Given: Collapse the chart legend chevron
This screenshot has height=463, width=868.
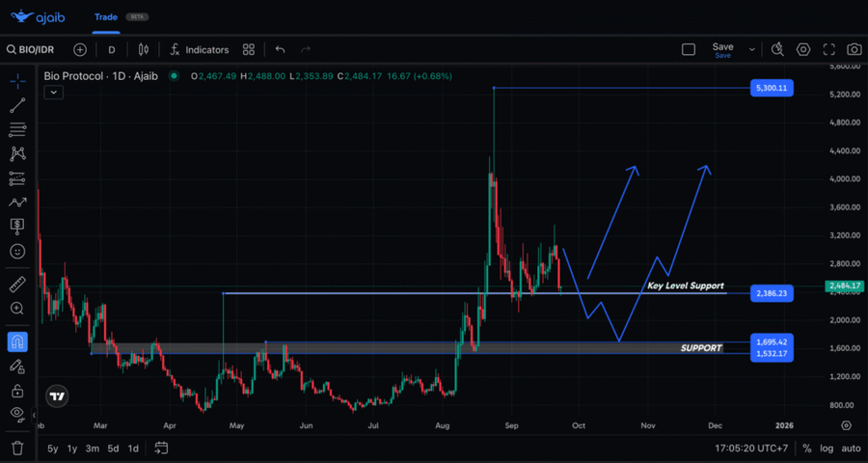Looking at the screenshot, I should (x=54, y=93).
